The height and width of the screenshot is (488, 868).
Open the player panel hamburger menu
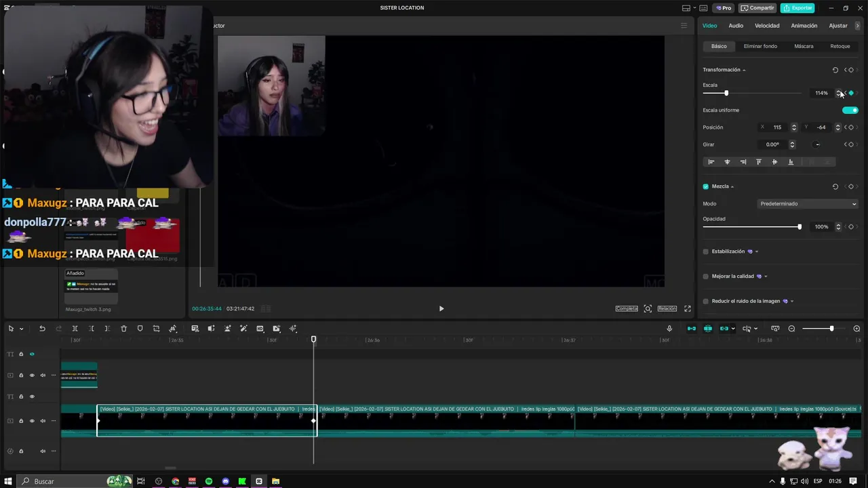click(684, 26)
